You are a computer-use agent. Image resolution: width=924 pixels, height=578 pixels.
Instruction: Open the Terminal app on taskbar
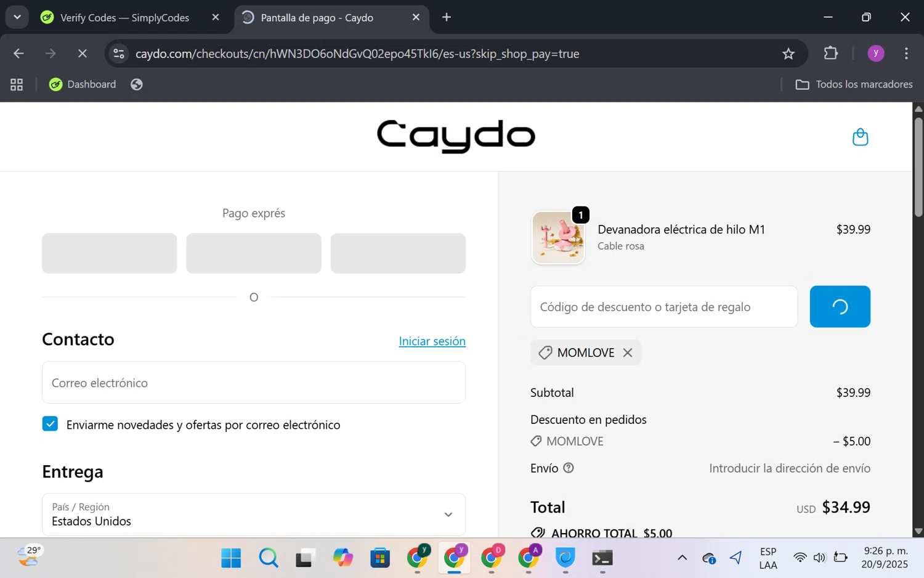(602, 558)
